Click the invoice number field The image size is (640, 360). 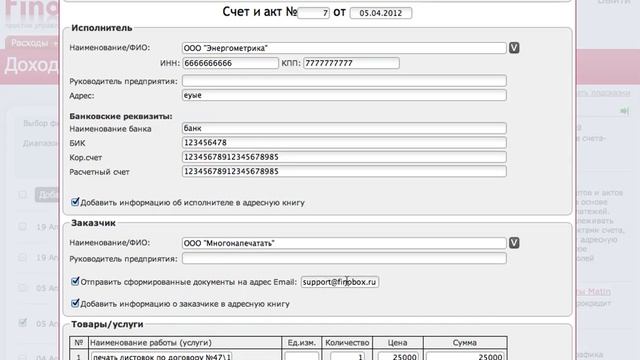(x=313, y=13)
